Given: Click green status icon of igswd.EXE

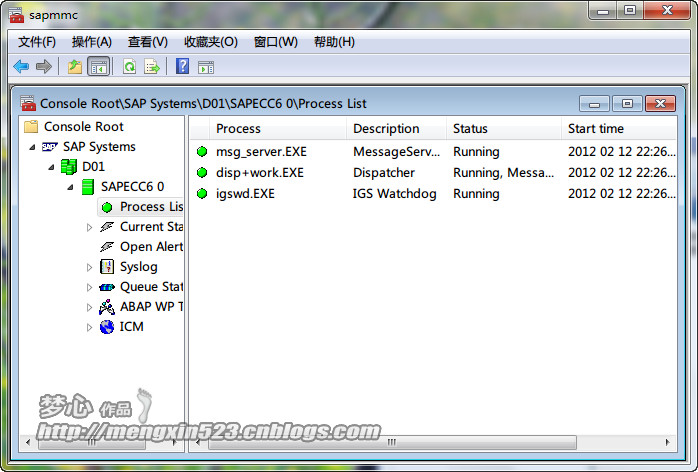Looking at the screenshot, I should coord(202,193).
